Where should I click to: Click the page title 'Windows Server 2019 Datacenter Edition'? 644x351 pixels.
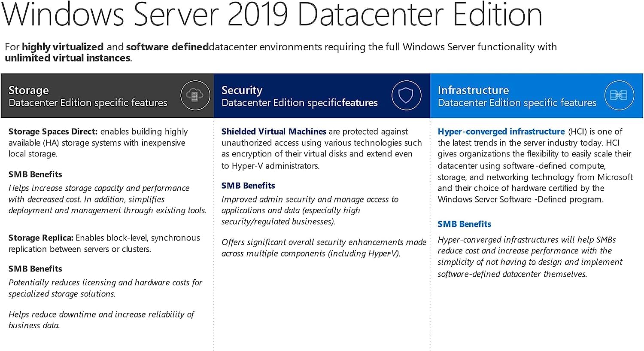point(273,15)
